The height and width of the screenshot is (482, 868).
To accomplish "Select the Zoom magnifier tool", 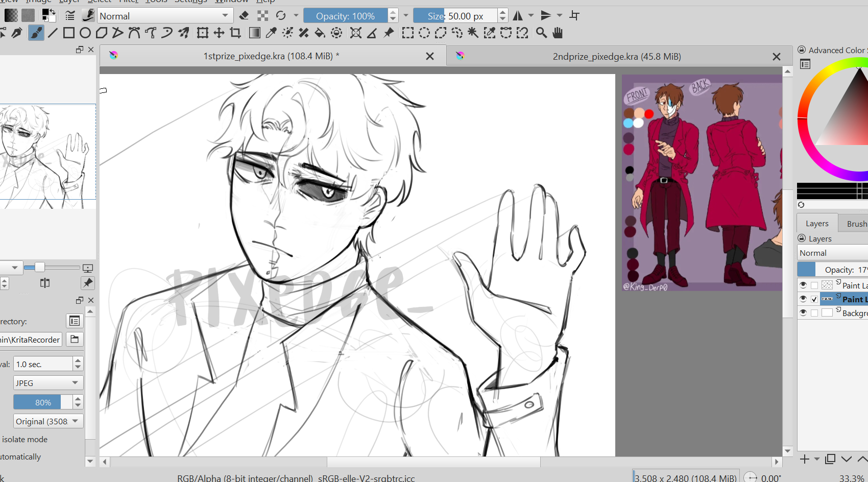I will tap(541, 33).
